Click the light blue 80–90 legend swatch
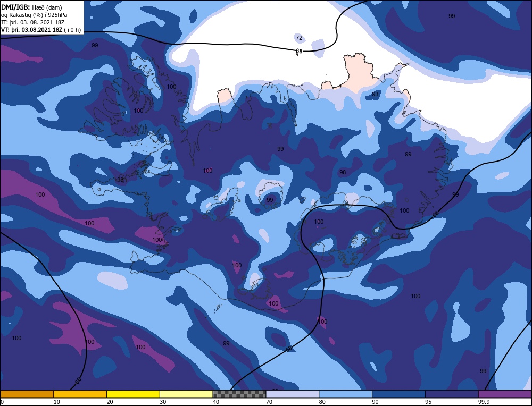Image resolution: width=532 pixels, height=406 pixels. tap(345, 394)
